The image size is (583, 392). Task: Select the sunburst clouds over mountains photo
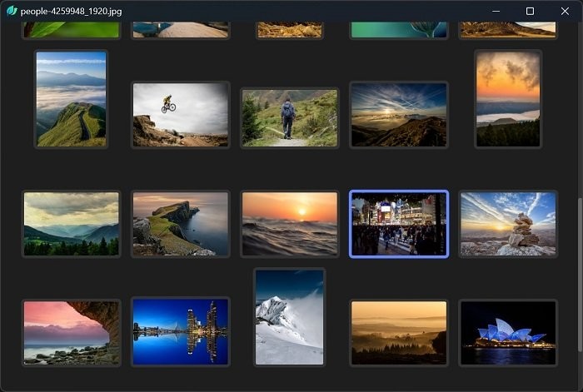pyautogui.click(x=399, y=115)
